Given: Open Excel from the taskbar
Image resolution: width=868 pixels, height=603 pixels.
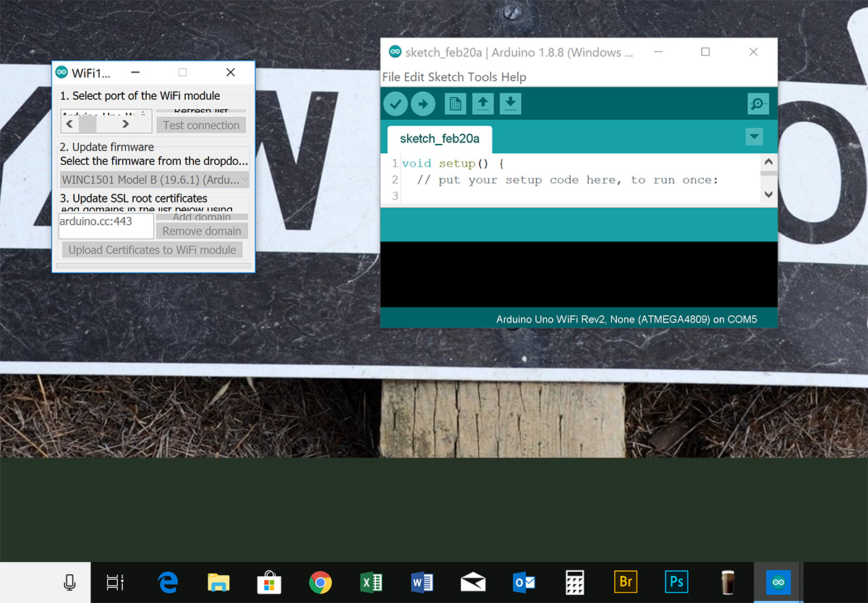Looking at the screenshot, I should click(371, 582).
